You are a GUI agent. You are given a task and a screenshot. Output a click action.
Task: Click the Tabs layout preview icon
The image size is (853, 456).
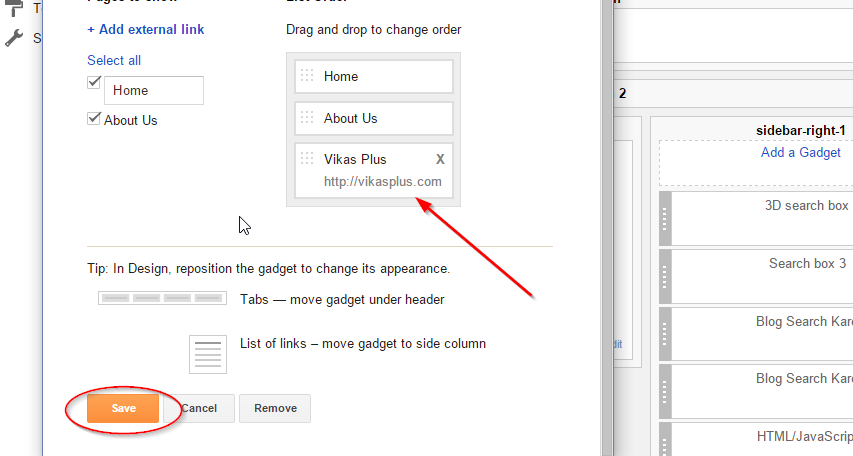(162, 298)
